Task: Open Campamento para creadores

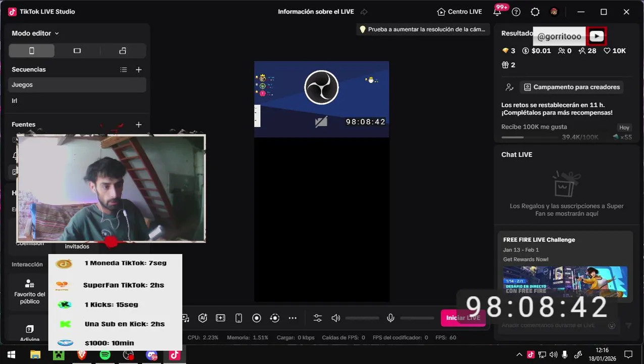Action: (x=572, y=87)
